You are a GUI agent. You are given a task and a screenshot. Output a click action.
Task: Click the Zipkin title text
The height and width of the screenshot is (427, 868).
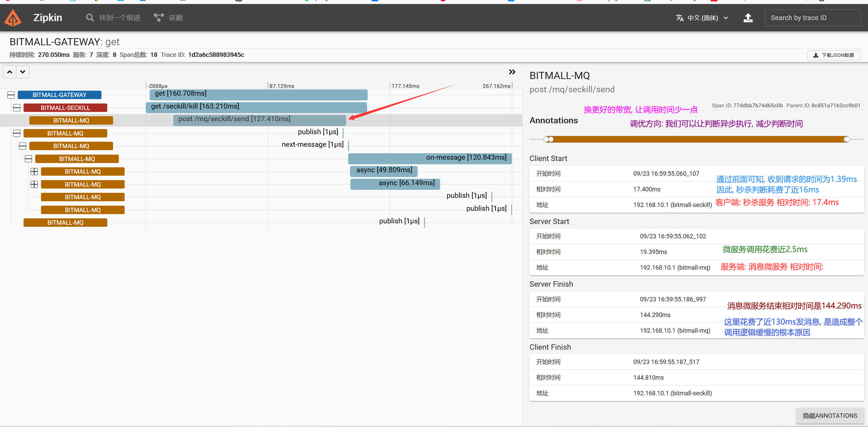48,18
